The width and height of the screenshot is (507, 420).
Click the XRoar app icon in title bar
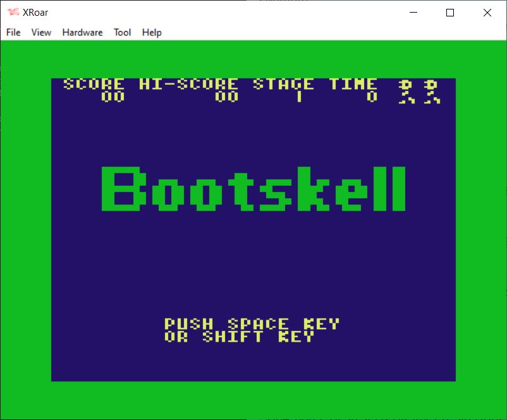point(13,13)
